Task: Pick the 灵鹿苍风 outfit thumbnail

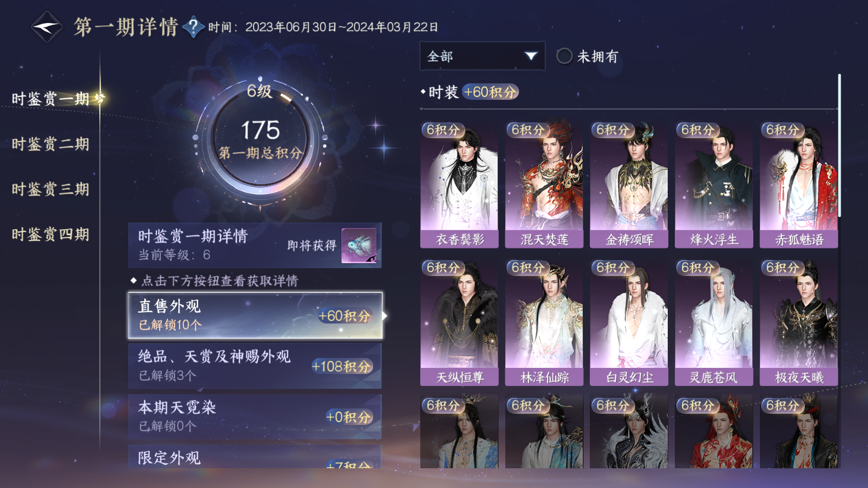Action: click(x=714, y=323)
